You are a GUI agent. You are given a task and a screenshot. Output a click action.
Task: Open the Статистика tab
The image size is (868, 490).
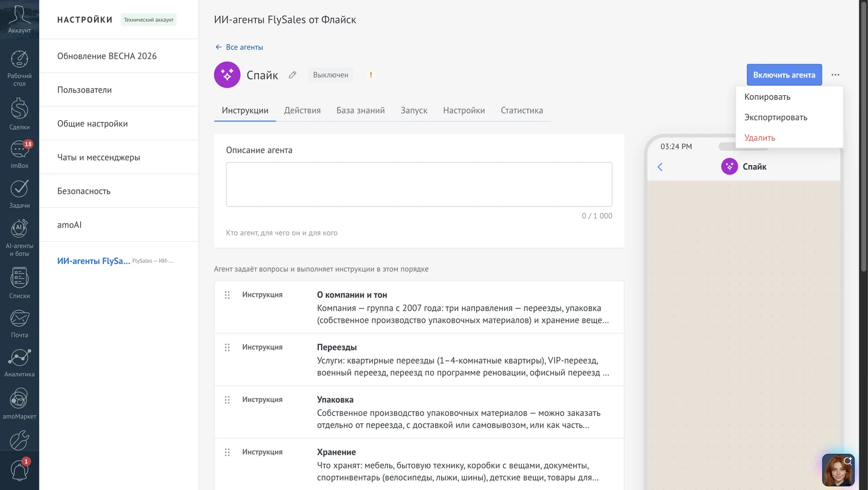(x=522, y=110)
